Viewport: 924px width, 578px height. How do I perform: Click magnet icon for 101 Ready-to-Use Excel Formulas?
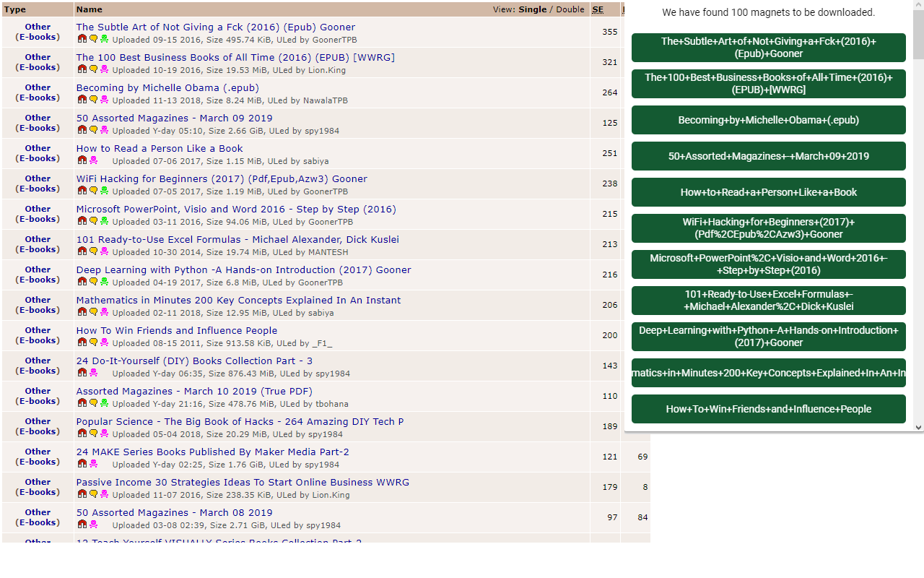(x=82, y=251)
